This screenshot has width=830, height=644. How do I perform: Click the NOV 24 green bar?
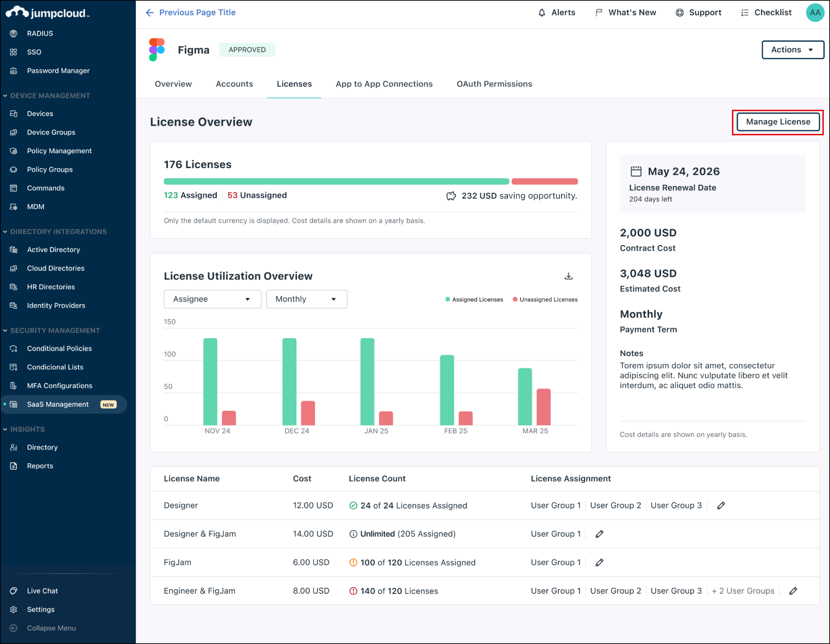click(210, 382)
